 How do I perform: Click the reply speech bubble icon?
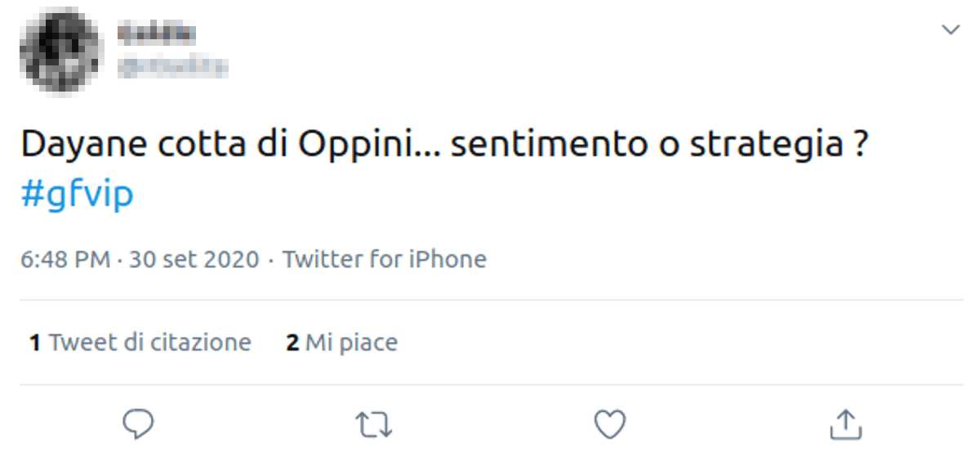coord(139,423)
